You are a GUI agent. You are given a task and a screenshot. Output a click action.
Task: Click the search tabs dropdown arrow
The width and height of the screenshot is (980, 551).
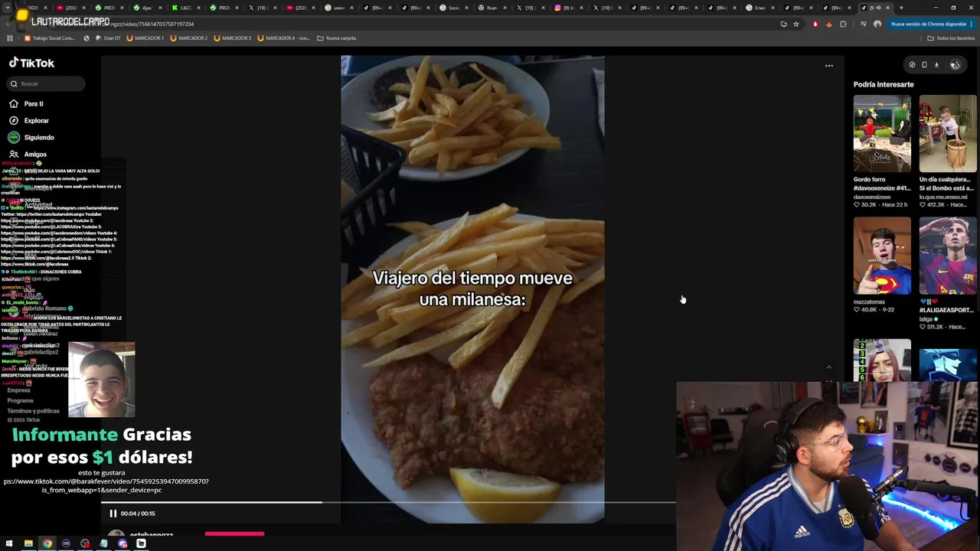click(x=7, y=8)
